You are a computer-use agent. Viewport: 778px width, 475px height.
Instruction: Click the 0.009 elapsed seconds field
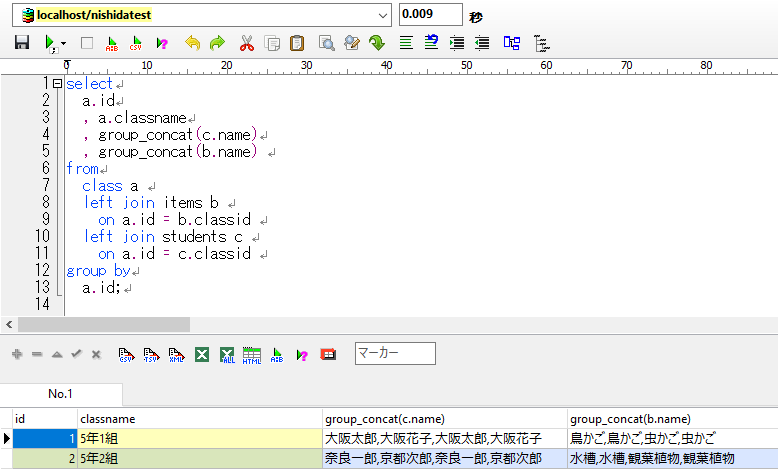point(431,14)
